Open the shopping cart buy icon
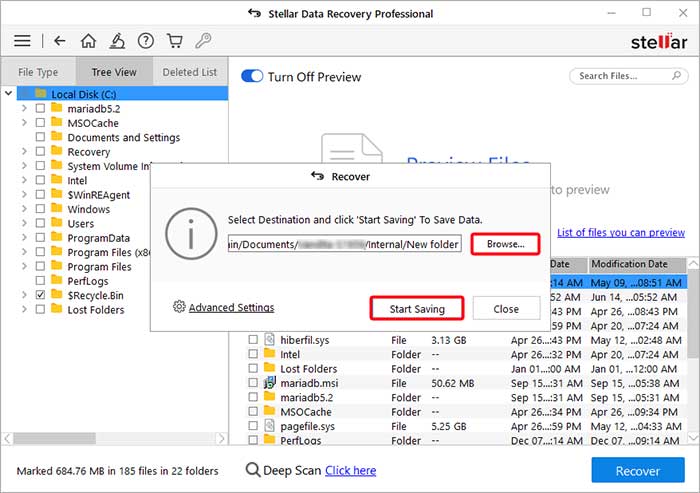 pyautogui.click(x=175, y=41)
